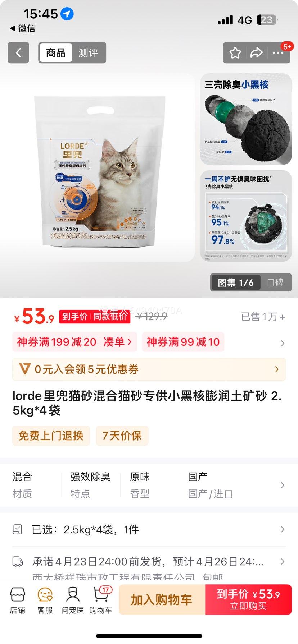
Task: Tap the back arrow button
Action: 18,53
